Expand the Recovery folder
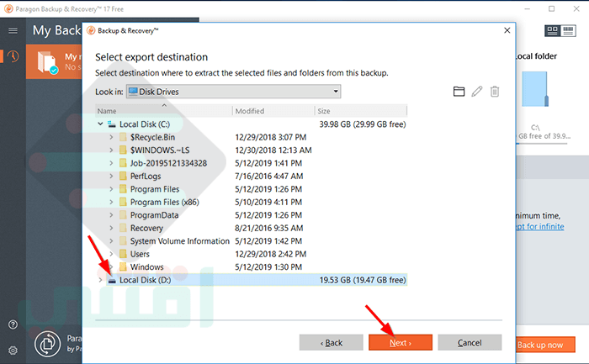The image size is (589, 364). click(111, 228)
